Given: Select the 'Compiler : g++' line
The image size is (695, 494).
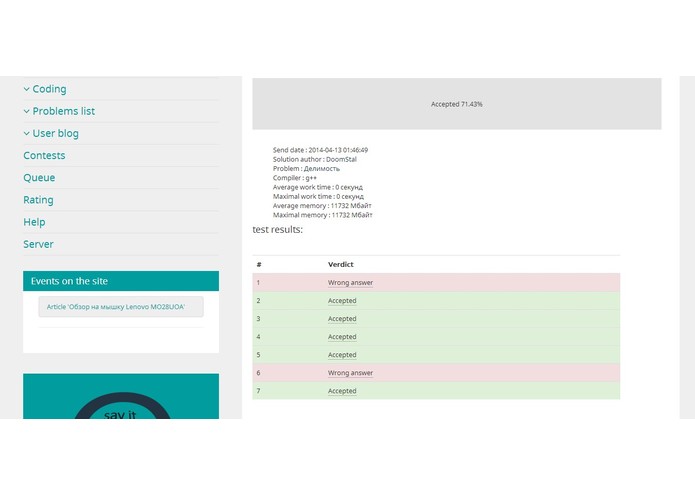Looking at the screenshot, I should pyautogui.click(x=295, y=178).
